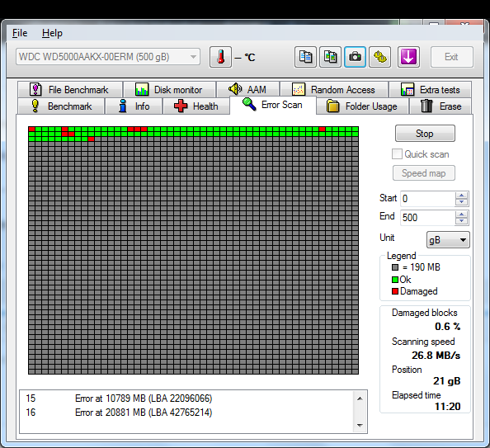This screenshot has height=448, width=490.
Task: Click the copy text to clipboard icon
Action: click(305, 57)
